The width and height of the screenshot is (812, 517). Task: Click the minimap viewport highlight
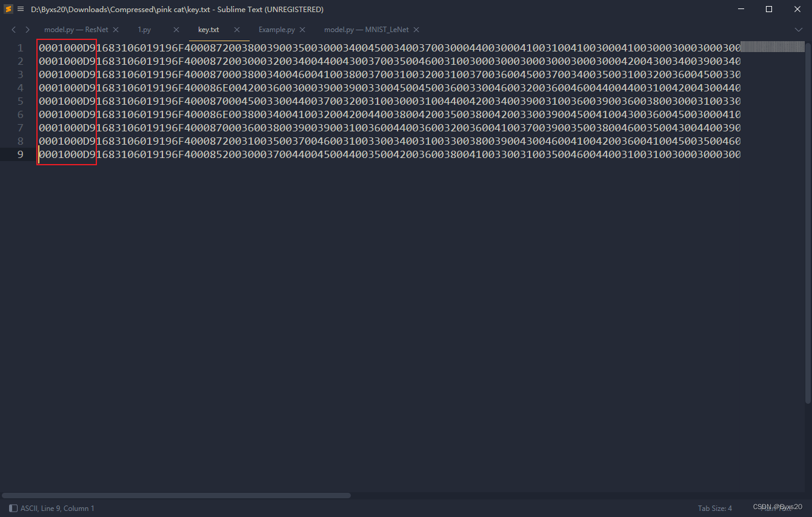click(772, 47)
